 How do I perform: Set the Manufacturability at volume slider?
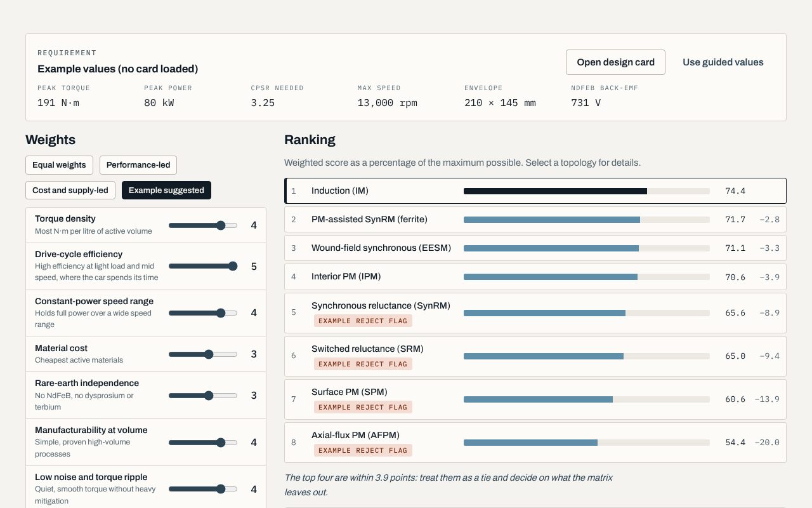click(203, 443)
